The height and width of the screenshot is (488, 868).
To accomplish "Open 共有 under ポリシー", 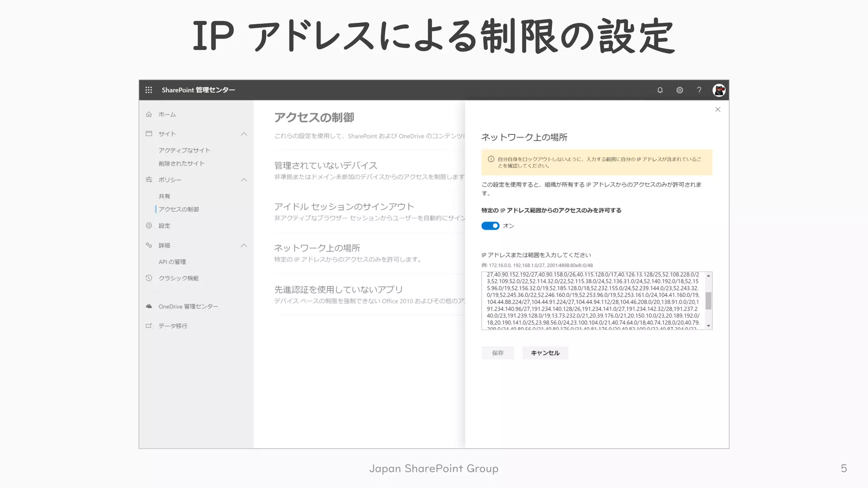I will click(x=164, y=196).
